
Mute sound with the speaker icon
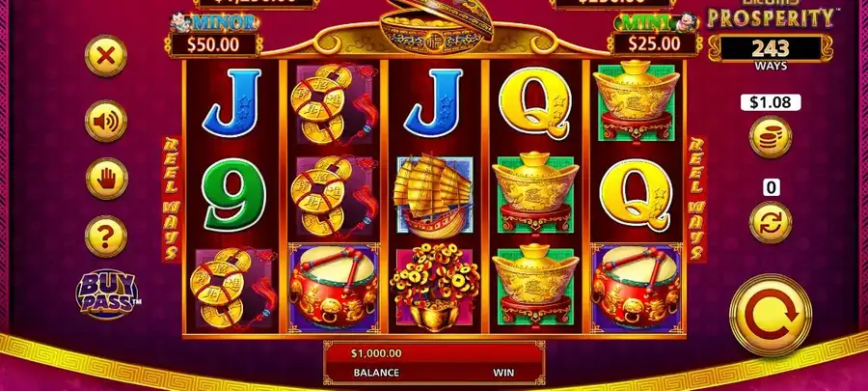[106, 121]
